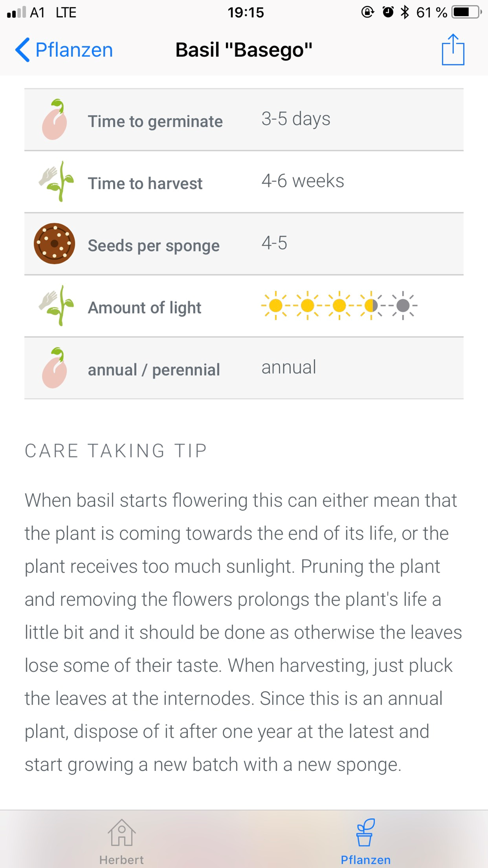The height and width of the screenshot is (868, 488).
Task: Tap the 4-6 weeks harvest value
Action: pos(303,181)
